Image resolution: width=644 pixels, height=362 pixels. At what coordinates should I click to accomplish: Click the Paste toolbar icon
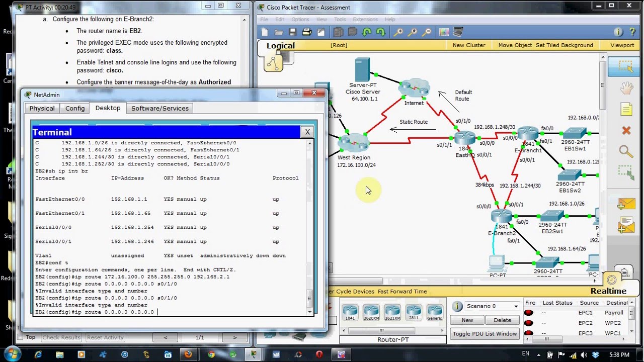(x=352, y=32)
